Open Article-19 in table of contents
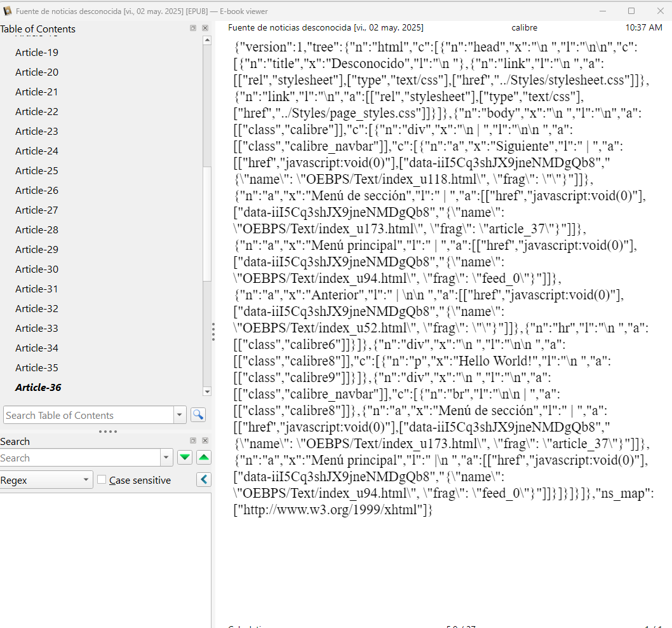The height and width of the screenshot is (628, 672). [x=37, y=52]
